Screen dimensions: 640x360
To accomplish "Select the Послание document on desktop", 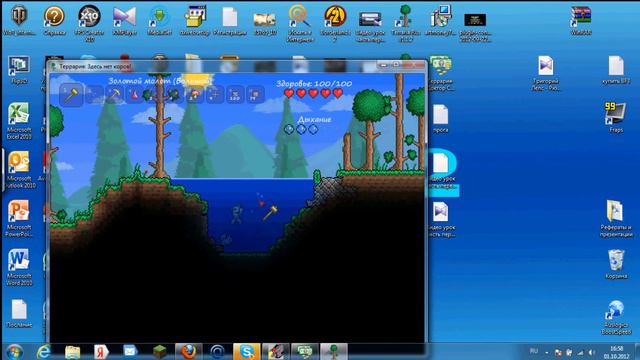I will (19, 313).
